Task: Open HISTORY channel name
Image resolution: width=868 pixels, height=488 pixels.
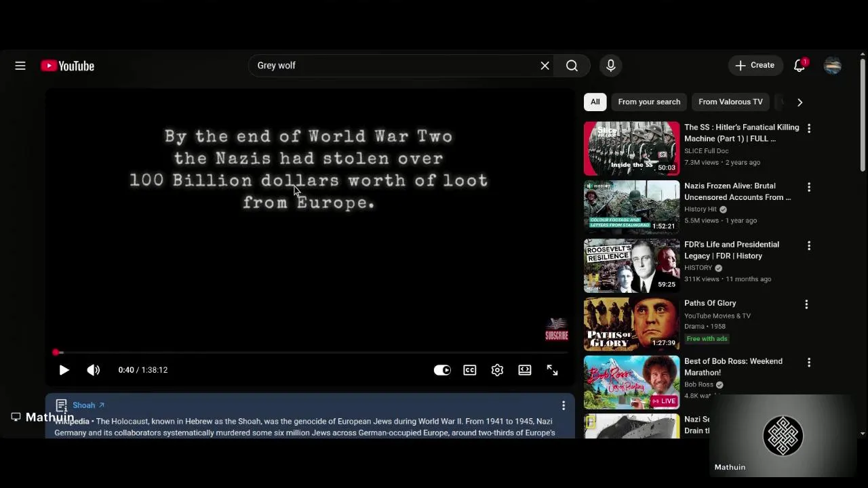Action: [x=698, y=268]
